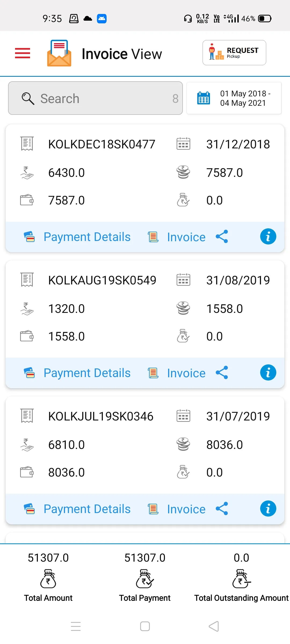
Task: Open the date range calendar picker
Action: [x=234, y=98]
